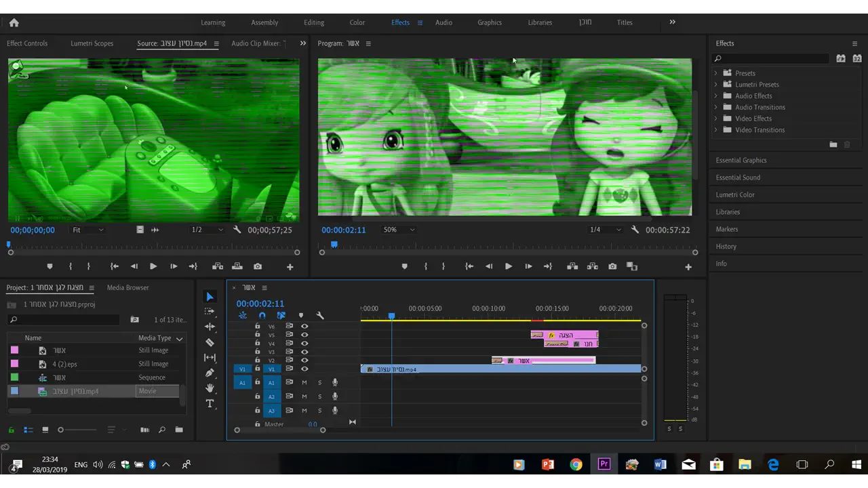
Task: Select the Razor tool in the toolbar
Action: tap(210, 342)
